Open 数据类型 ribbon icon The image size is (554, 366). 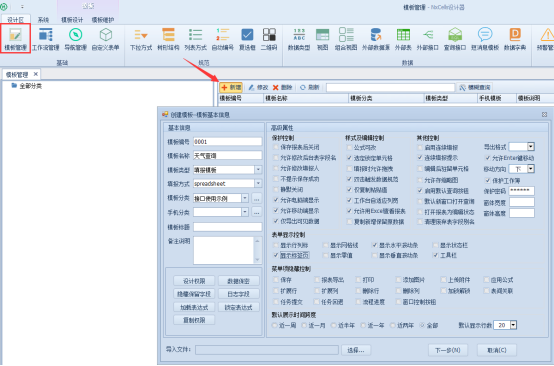click(x=299, y=39)
